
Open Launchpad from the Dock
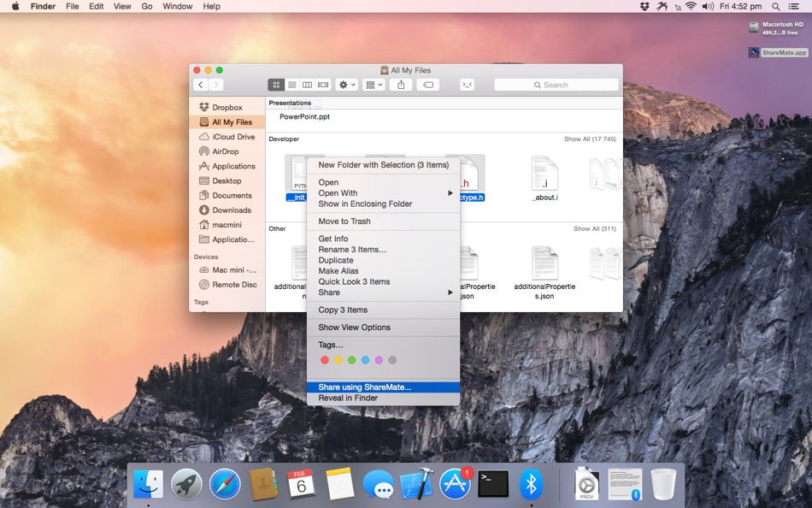(x=186, y=484)
